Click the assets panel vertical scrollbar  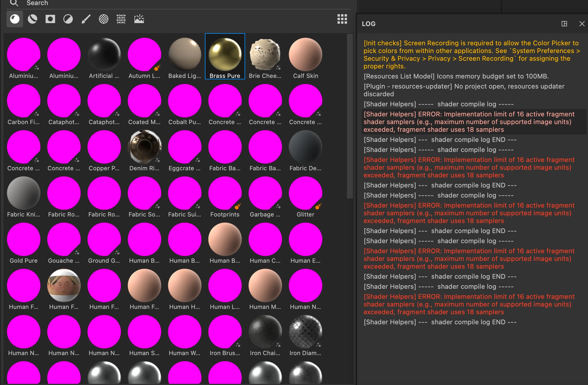pyautogui.click(x=350, y=115)
